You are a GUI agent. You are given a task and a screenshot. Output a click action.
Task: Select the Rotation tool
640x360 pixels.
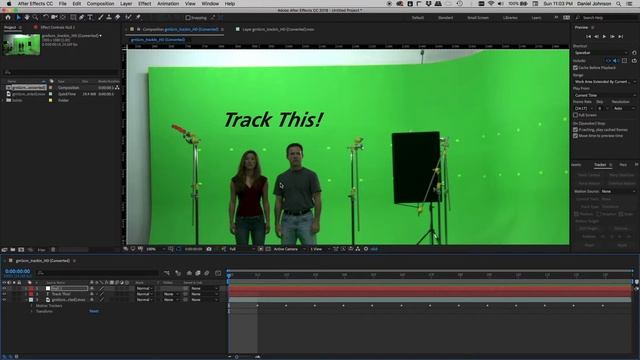[x=45, y=18]
